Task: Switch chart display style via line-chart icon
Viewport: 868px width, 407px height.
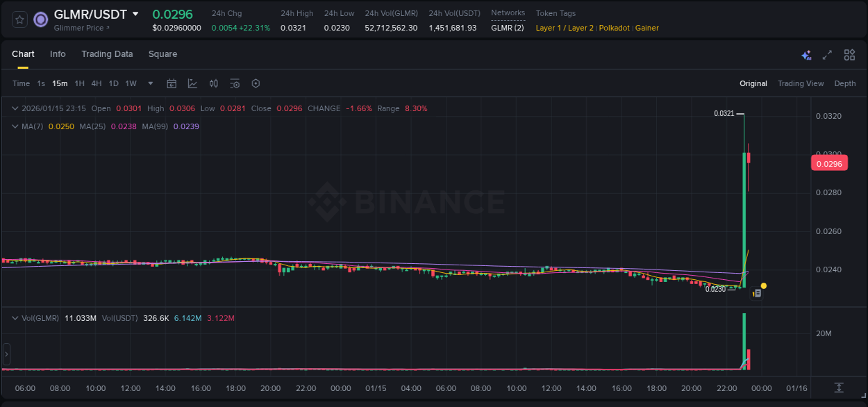Action: (192, 83)
